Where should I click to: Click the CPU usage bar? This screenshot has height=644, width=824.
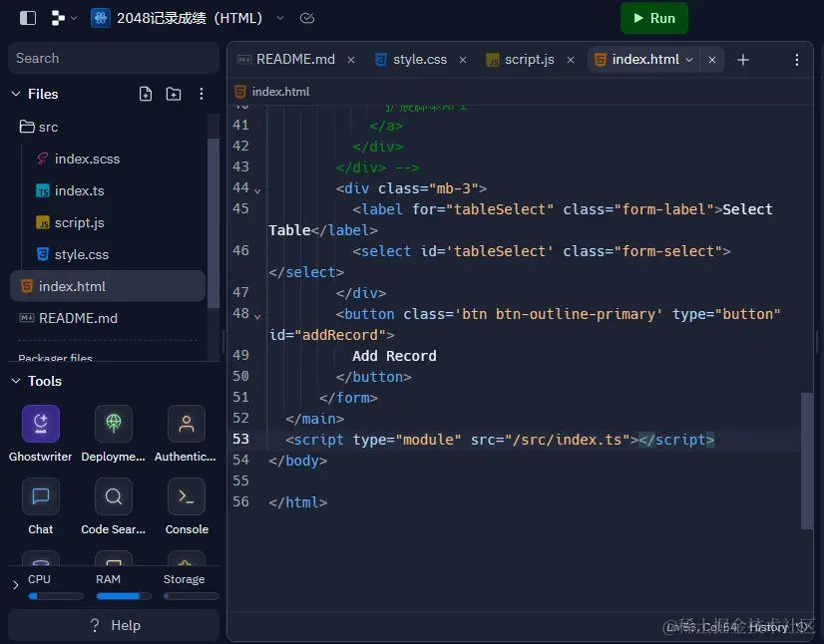click(56, 596)
